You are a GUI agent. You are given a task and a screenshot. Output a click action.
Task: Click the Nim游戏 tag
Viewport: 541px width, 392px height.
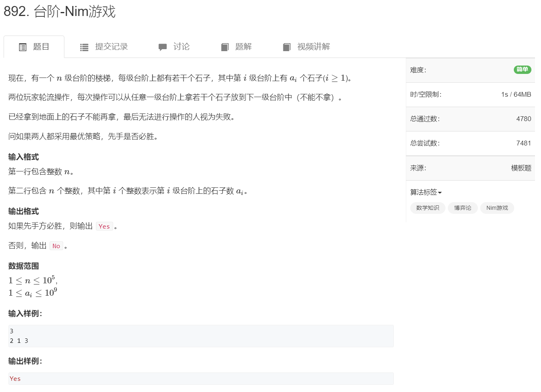[497, 208]
